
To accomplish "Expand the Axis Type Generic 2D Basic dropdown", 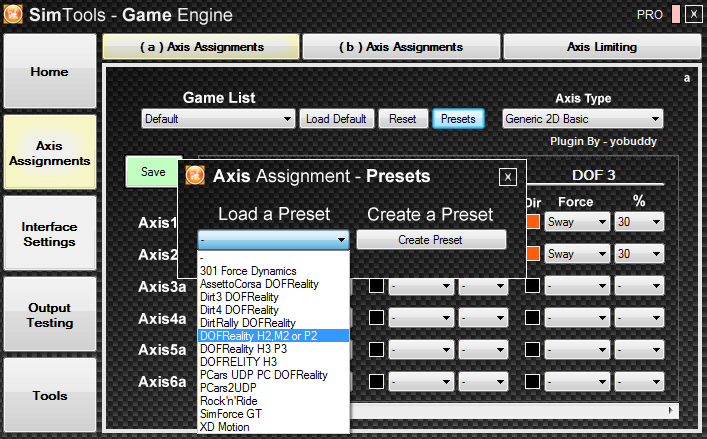I will tap(583, 119).
